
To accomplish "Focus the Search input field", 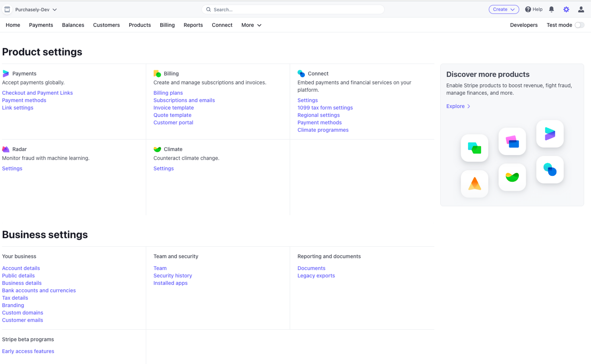I will pos(293,9).
